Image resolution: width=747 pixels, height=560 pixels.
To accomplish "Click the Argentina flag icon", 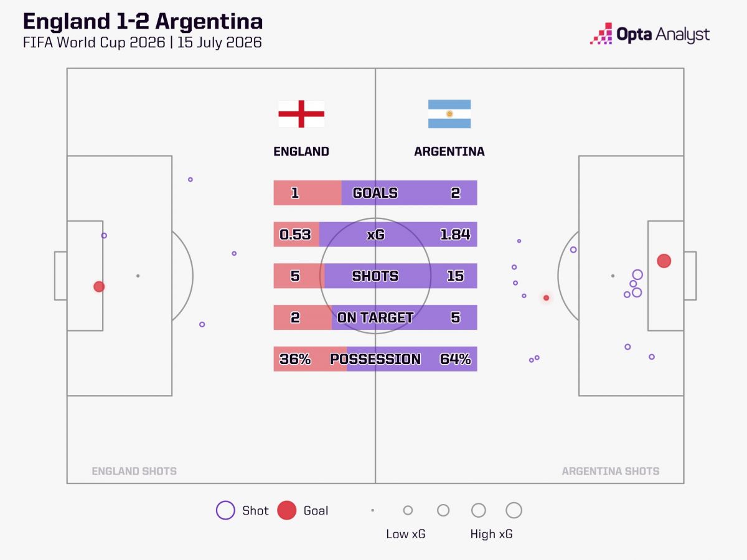I will 449,114.
